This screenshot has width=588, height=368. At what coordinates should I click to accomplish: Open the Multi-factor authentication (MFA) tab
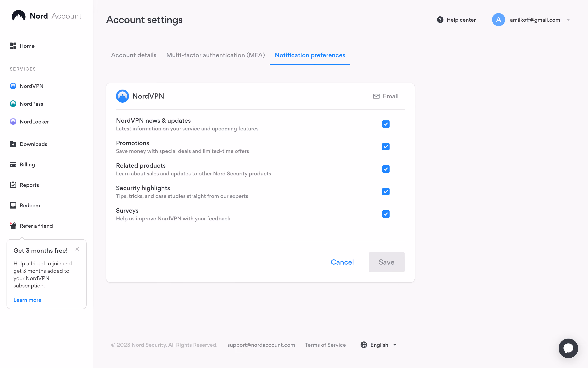pyautogui.click(x=216, y=55)
